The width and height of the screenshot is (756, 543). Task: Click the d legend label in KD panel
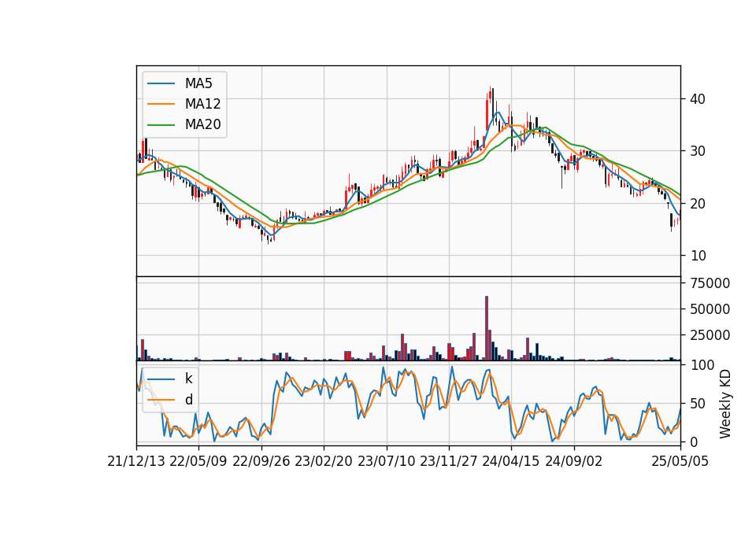[x=189, y=400]
